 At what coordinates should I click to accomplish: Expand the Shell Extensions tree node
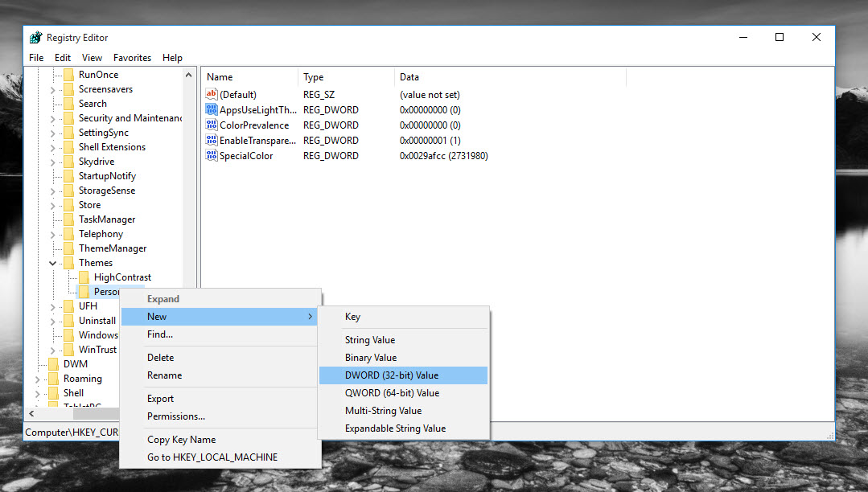coord(52,147)
